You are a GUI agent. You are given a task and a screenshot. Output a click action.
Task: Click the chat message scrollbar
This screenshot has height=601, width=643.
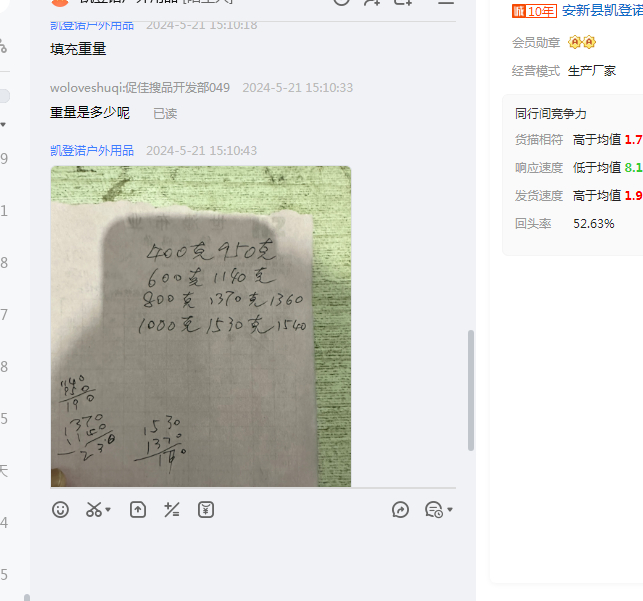pos(471,390)
